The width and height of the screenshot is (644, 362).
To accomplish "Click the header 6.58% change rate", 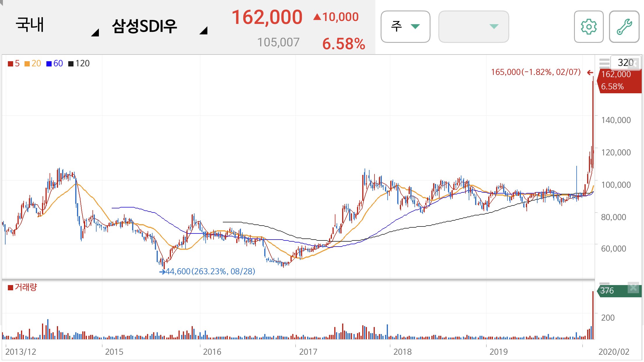I will (344, 44).
